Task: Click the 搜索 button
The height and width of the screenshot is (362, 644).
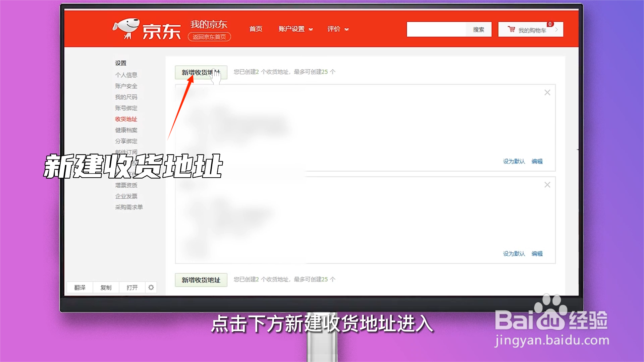Action: (479, 29)
